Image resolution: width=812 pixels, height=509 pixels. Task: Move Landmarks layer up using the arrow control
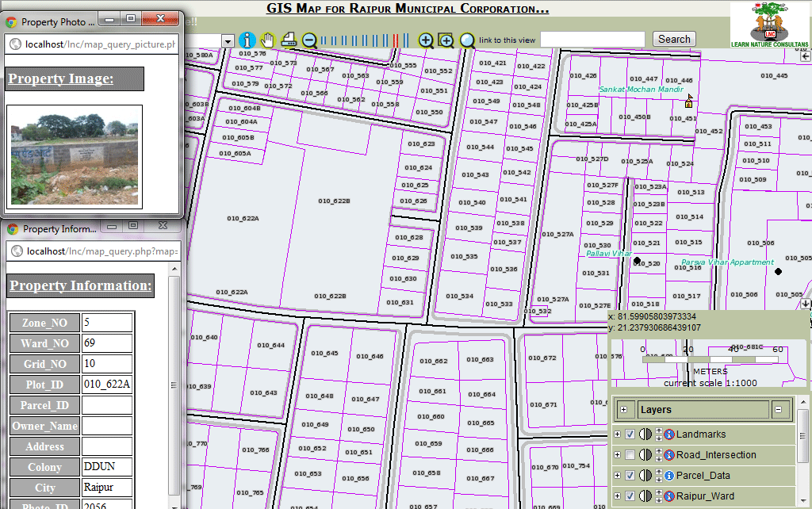point(658,431)
